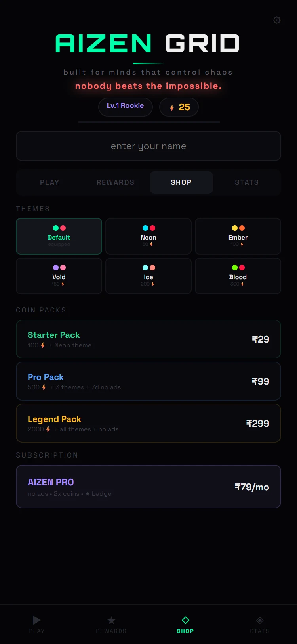Purchase the Pro Pack for ₹99
Viewport: 297px width, 644px height.
(x=148, y=381)
